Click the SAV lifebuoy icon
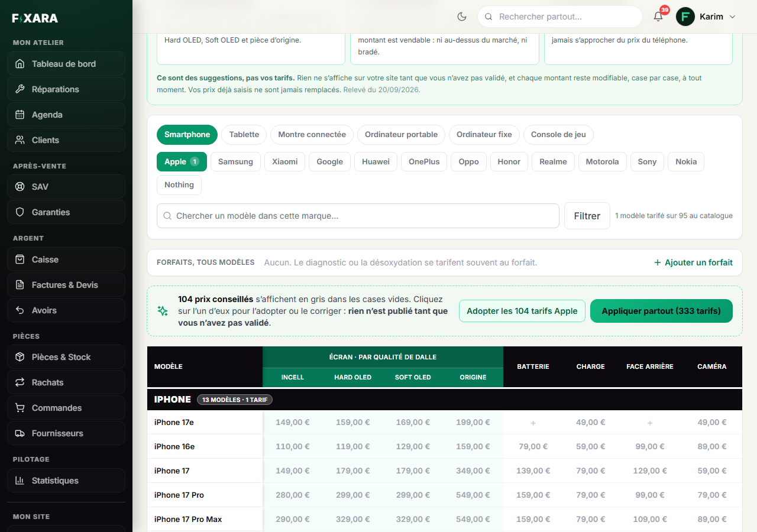 click(20, 187)
